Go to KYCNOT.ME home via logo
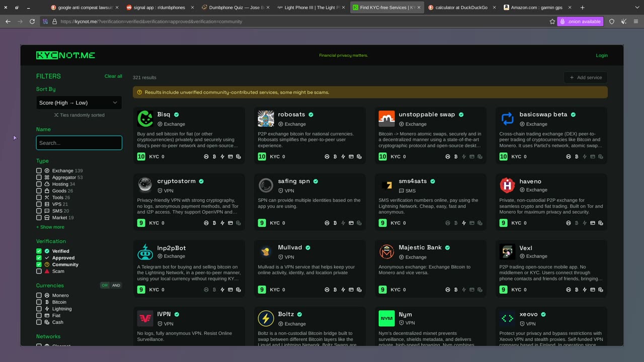Viewport: 644px width, 362px height. tap(65, 55)
